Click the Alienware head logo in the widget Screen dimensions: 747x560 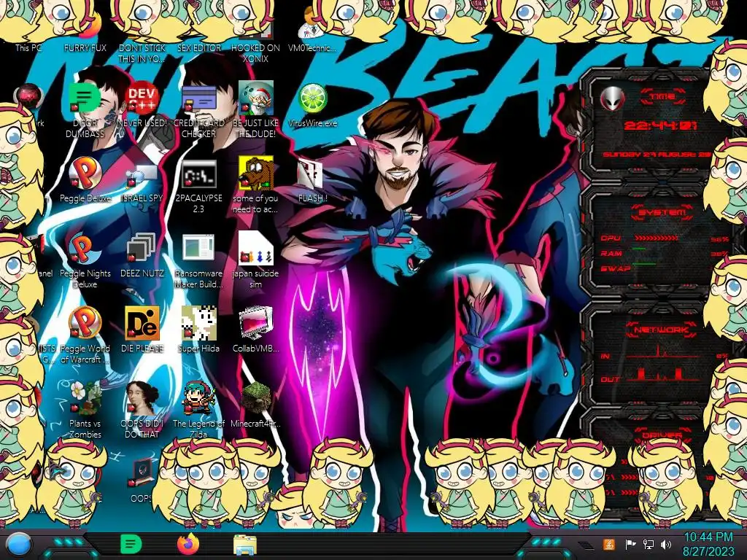click(612, 99)
